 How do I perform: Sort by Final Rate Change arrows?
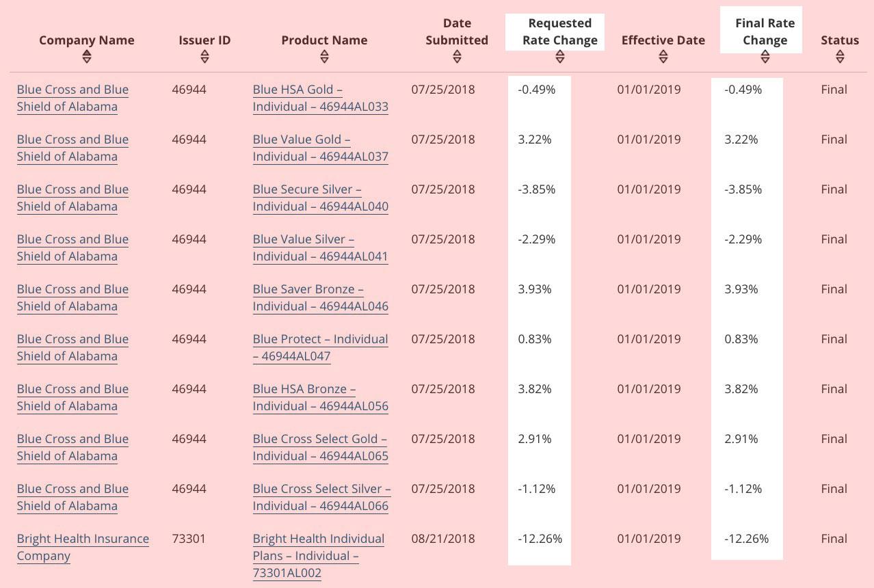(x=765, y=57)
